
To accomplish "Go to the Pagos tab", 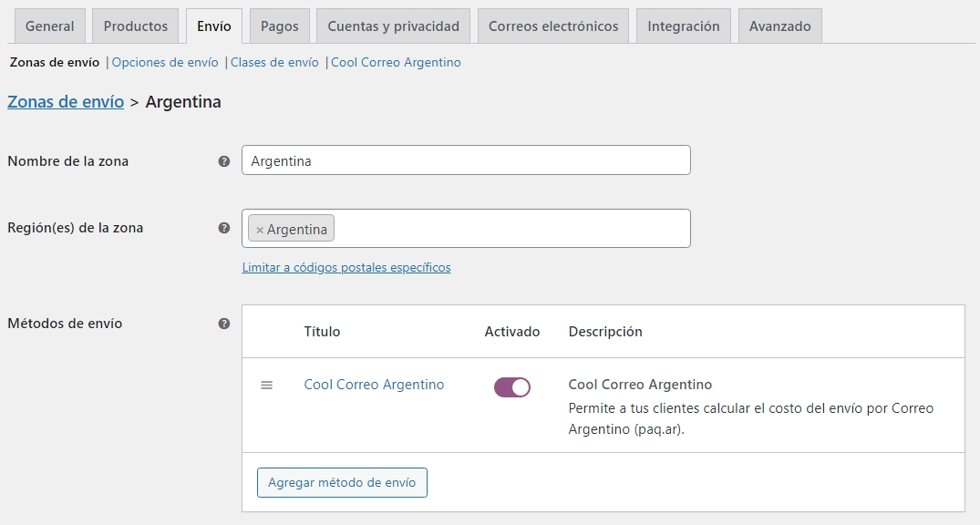I will pos(280,26).
